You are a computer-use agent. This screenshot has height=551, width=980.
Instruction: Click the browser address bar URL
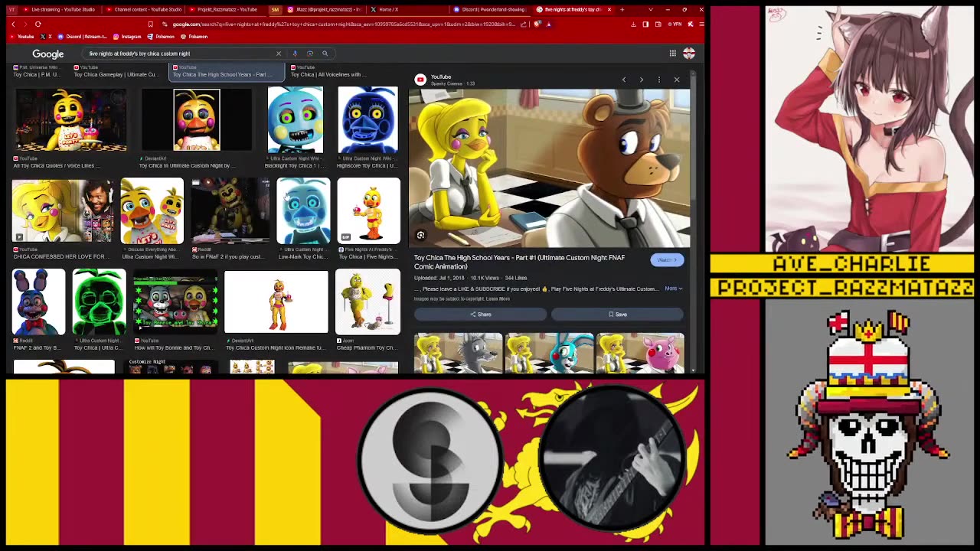click(x=345, y=24)
